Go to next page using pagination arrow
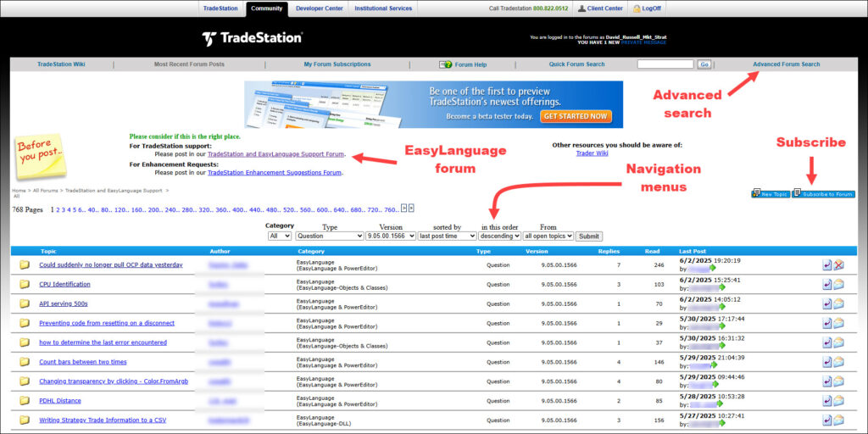This screenshot has height=434, width=868. 404,209
